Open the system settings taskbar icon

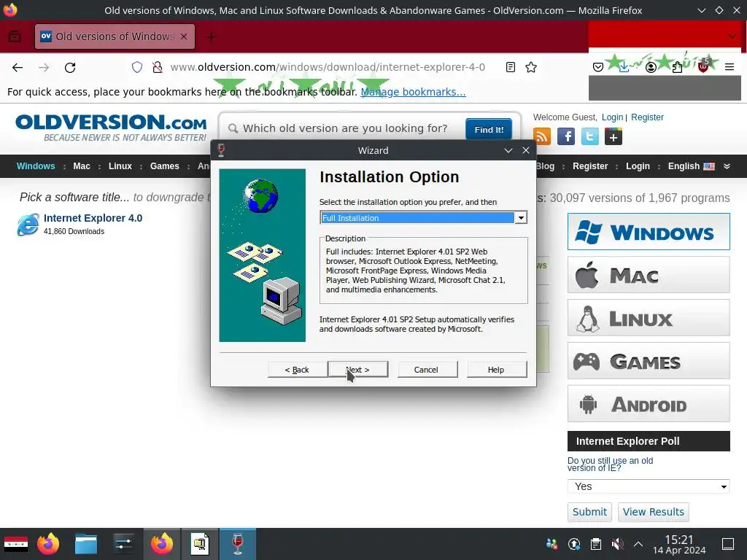tap(123, 544)
